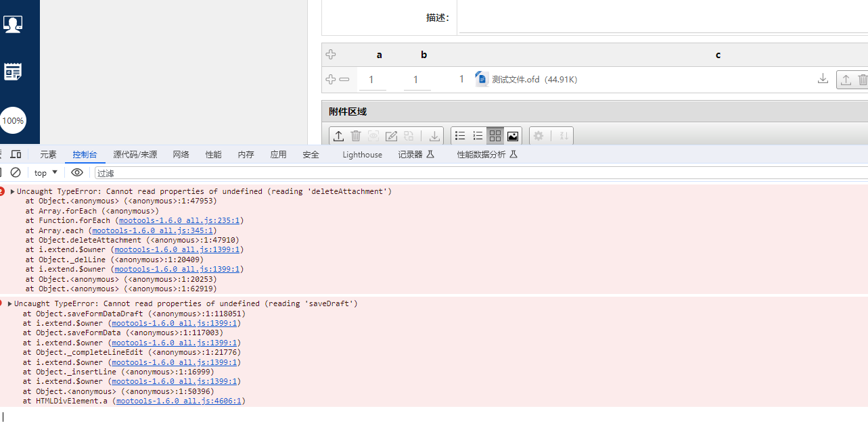Image resolution: width=868 pixels, height=442 pixels.
Task: Open the top JavaScript context dropdown
Action: pos(46,173)
